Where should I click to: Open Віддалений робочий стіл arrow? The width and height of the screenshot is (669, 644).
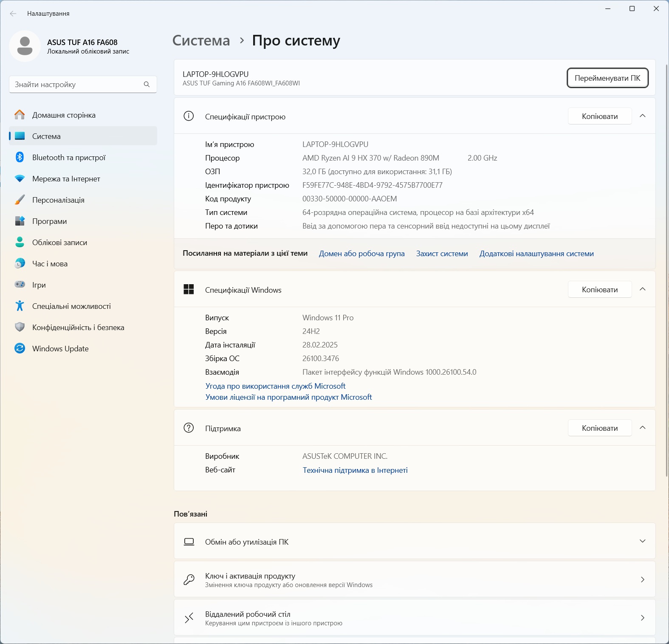pyautogui.click(x=643, y=618)
